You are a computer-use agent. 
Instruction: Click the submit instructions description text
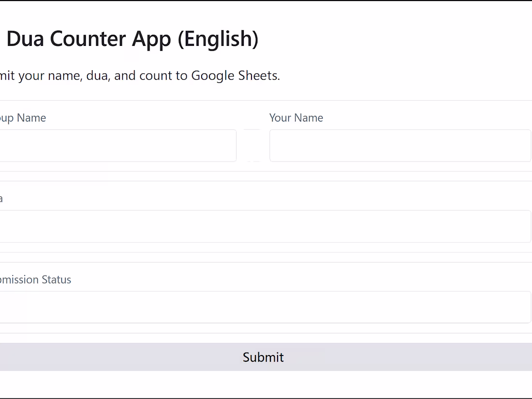click(x=140, y=75)
